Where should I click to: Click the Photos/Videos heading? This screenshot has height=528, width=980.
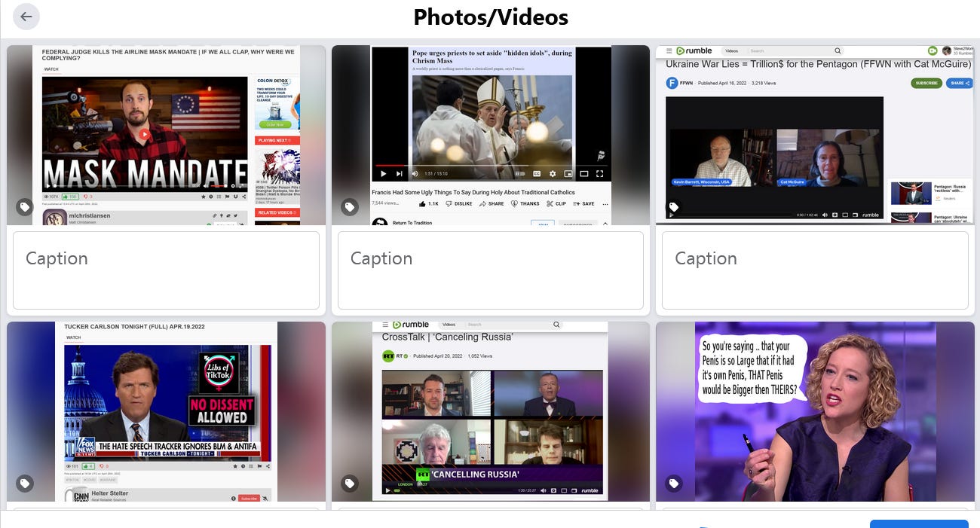click(x=491, y=17)
